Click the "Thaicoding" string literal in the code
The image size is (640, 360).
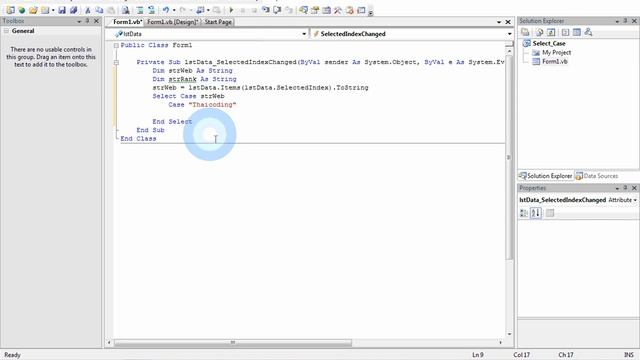pyautogui.click(x=212, y=105)
